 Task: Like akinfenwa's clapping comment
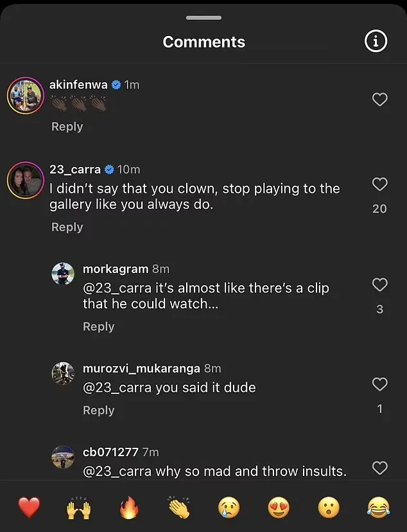(380, 100)
